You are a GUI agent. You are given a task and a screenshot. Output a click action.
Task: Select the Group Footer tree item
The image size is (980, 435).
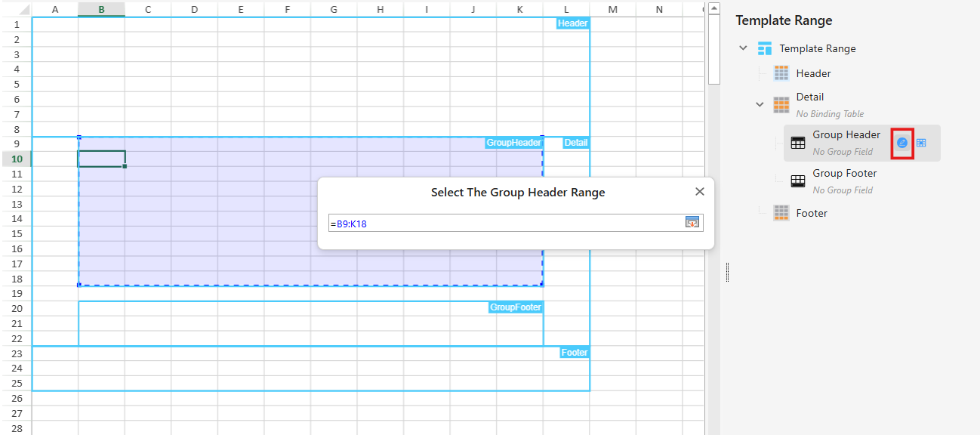[x=844, y=174]
